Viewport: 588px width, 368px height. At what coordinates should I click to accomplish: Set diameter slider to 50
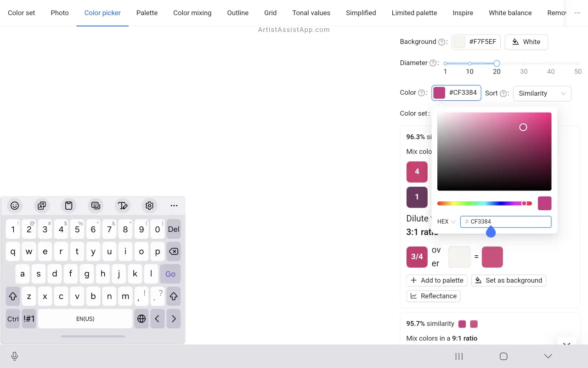[578, 63]
